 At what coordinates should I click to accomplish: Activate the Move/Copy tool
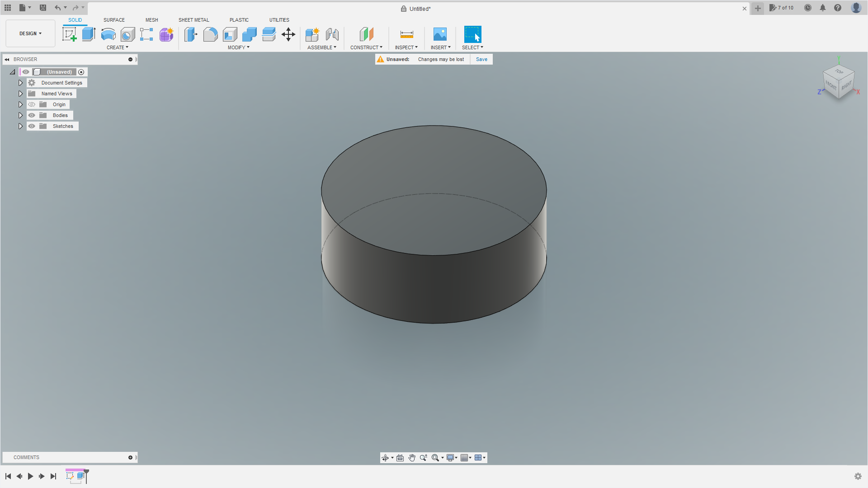[288, 34]
